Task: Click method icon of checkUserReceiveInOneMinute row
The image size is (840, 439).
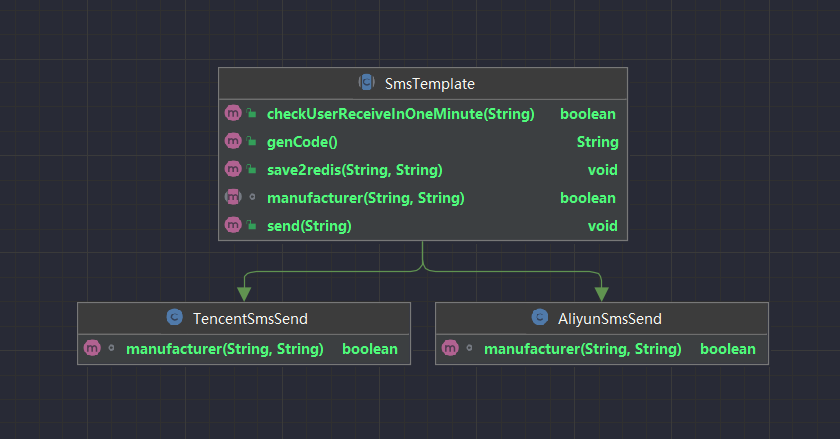Action: click(x=233, y=113)
